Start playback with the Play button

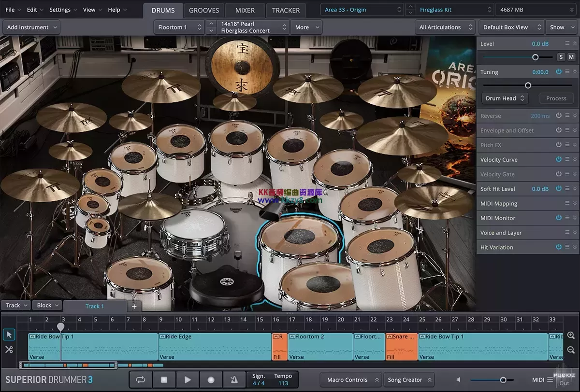[188, 380]
